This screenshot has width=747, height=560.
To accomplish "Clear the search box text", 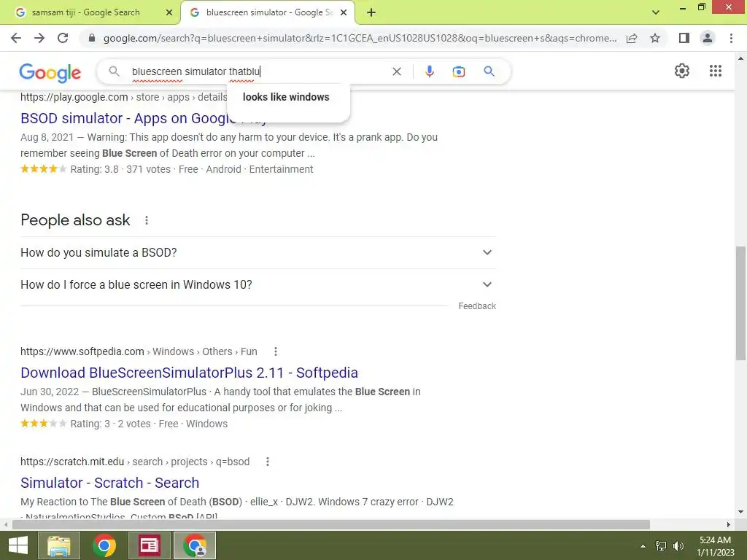I will 396,71.
